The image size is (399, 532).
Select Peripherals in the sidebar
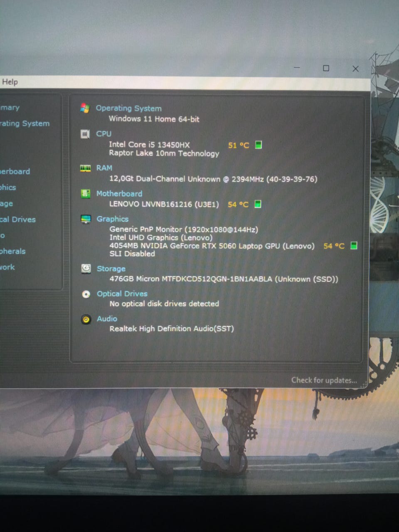(x=13, y=251)
